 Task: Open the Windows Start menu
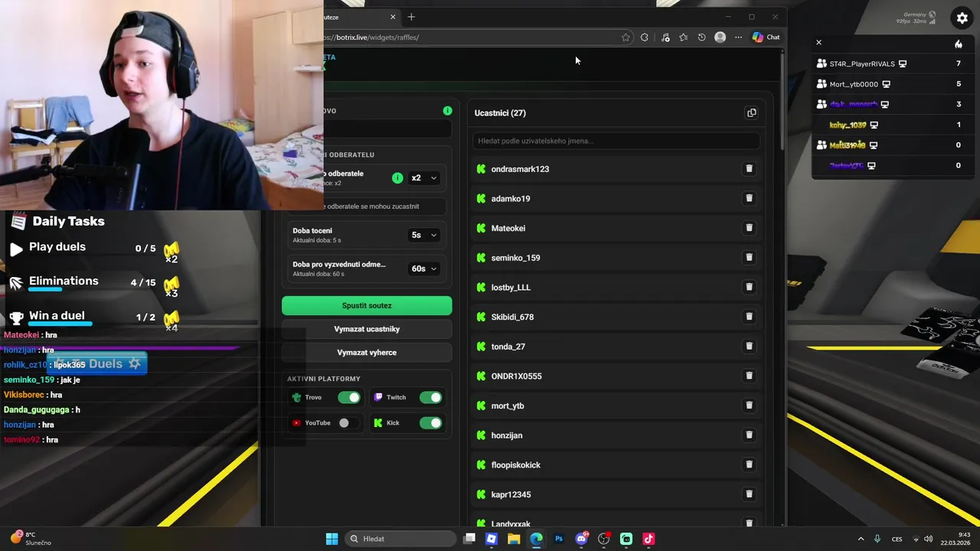tap(332, 539)
